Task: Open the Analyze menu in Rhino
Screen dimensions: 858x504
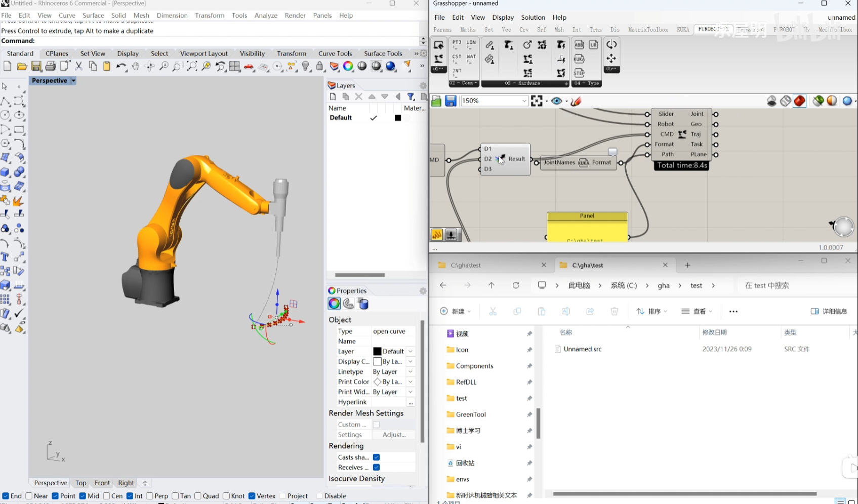Action: tap(266, 15)
